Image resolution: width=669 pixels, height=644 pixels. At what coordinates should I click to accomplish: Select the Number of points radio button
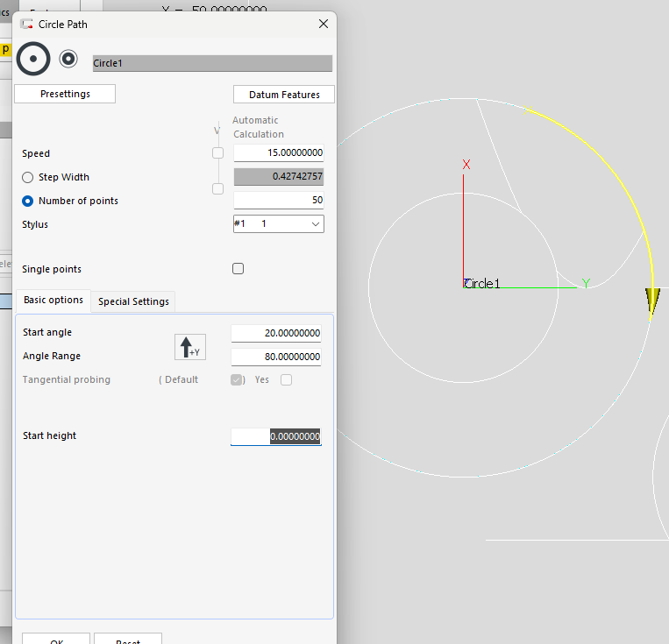tap(28, 201)
